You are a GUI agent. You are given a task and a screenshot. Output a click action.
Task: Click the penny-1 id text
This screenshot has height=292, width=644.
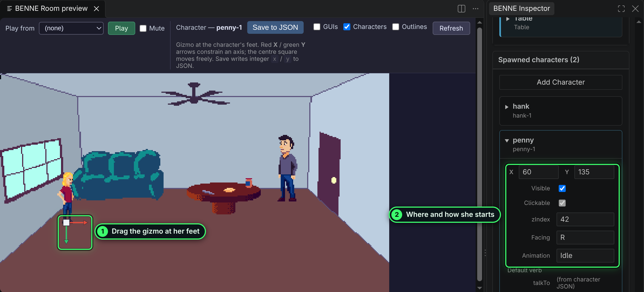coord(524,149)
